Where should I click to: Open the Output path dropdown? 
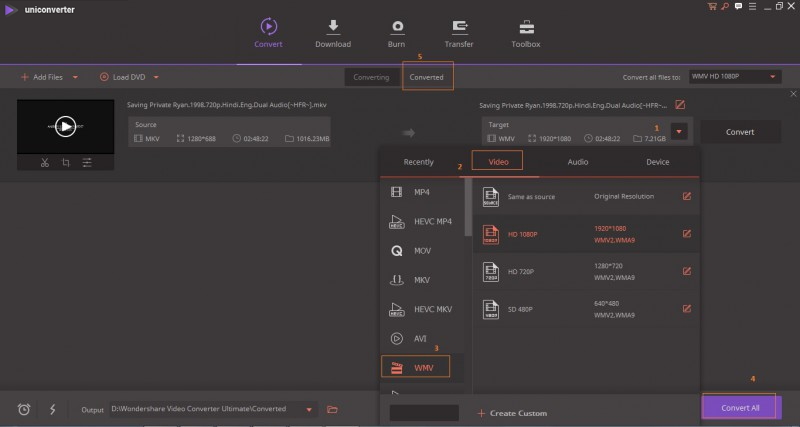309,410
